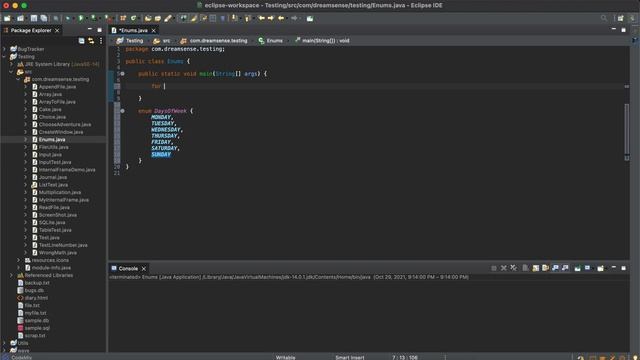Maximize the Console view
640x360 pixels.
point(623,268)
